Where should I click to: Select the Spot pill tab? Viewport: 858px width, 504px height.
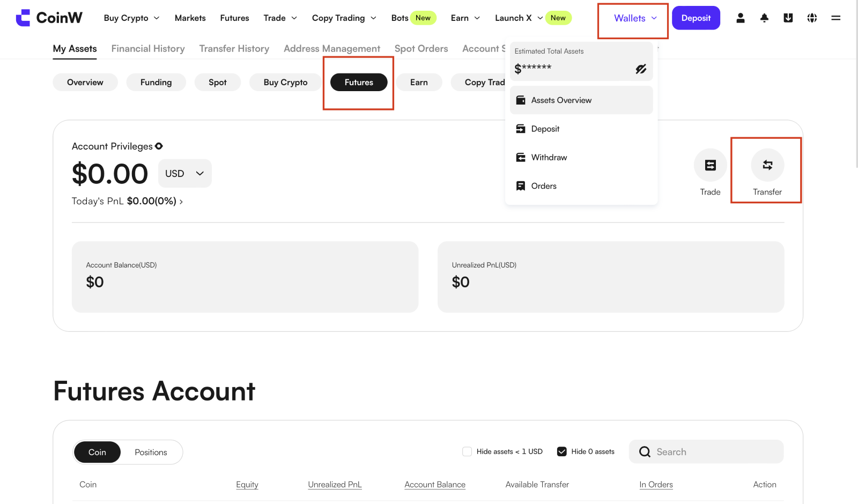point(218,82)
